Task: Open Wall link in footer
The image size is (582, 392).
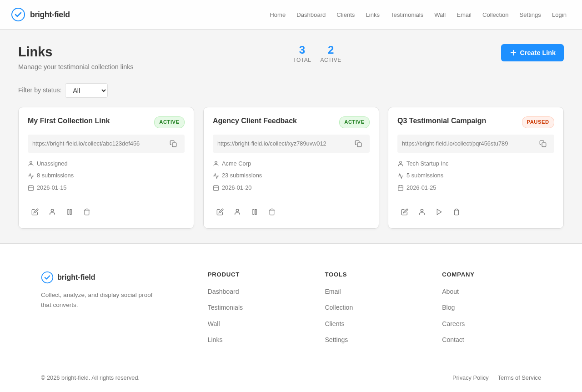Action: point(214,324)
